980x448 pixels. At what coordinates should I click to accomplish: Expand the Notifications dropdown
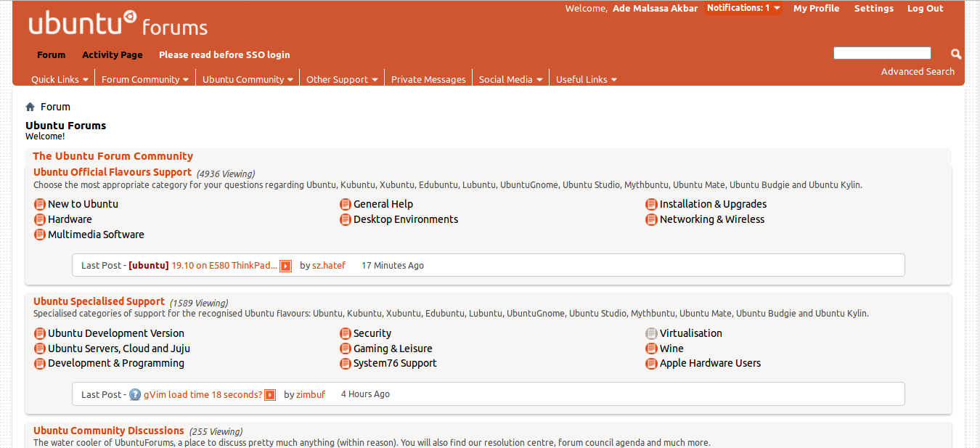point(742,8)
